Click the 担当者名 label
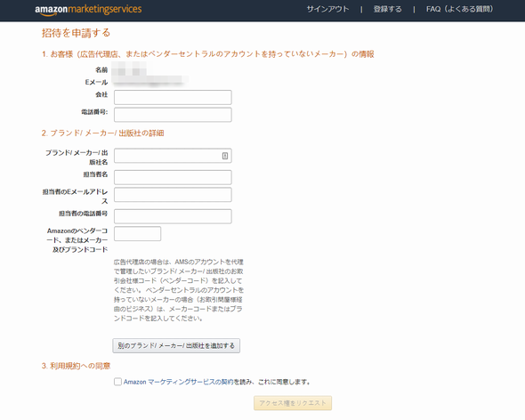The width and height of the screenshot is (525, 420). [x=95, y=174]
